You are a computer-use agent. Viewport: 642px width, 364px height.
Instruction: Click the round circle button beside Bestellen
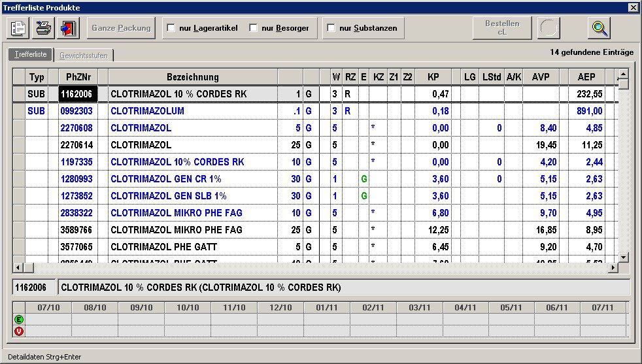click(x=549, y=28)
